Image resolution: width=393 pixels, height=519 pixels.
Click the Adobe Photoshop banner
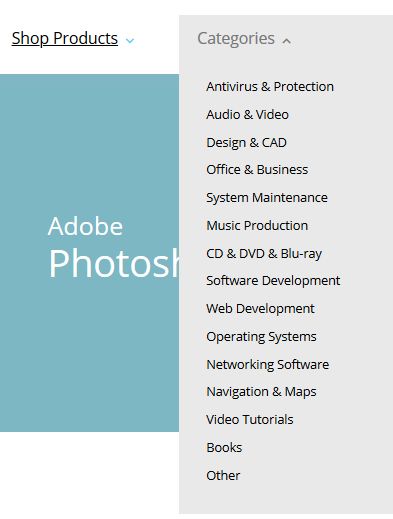click(89, 253)
